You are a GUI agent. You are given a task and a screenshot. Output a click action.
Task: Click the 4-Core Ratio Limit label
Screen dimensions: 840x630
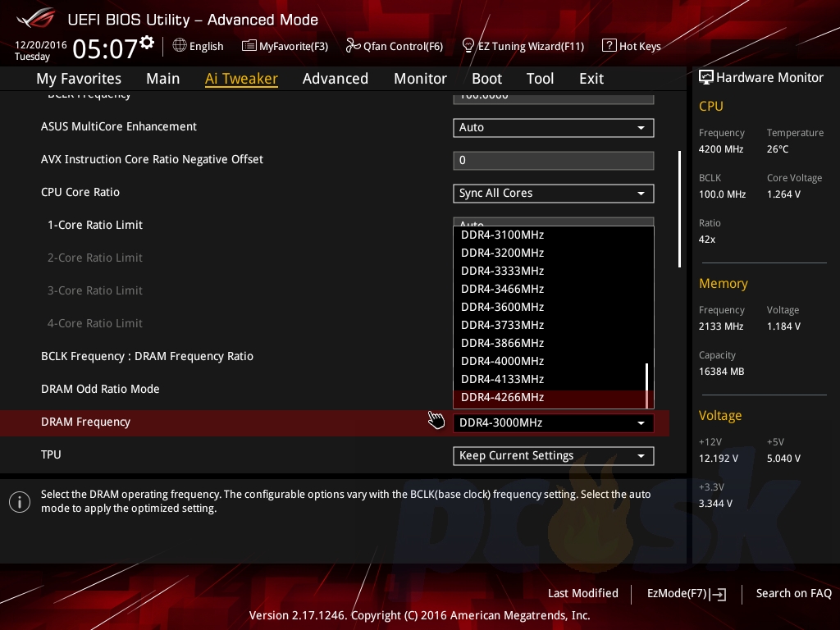tap(95, 323)
